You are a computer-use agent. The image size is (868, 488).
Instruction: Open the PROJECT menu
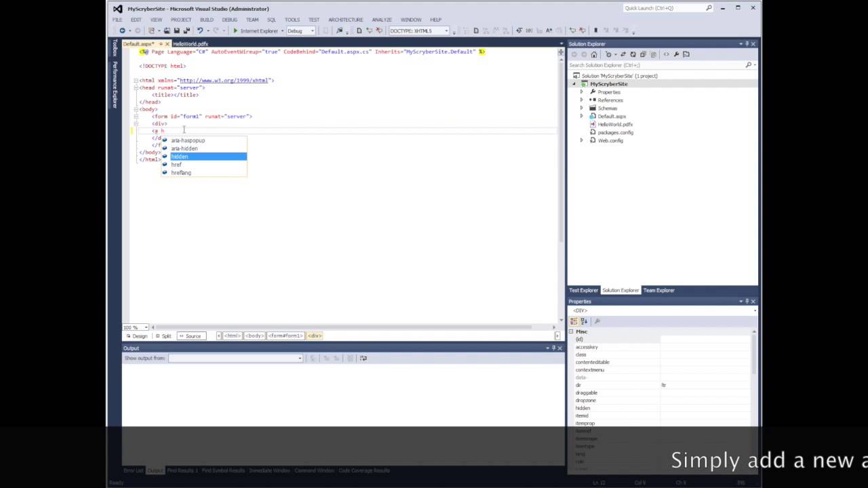point(180,20)
